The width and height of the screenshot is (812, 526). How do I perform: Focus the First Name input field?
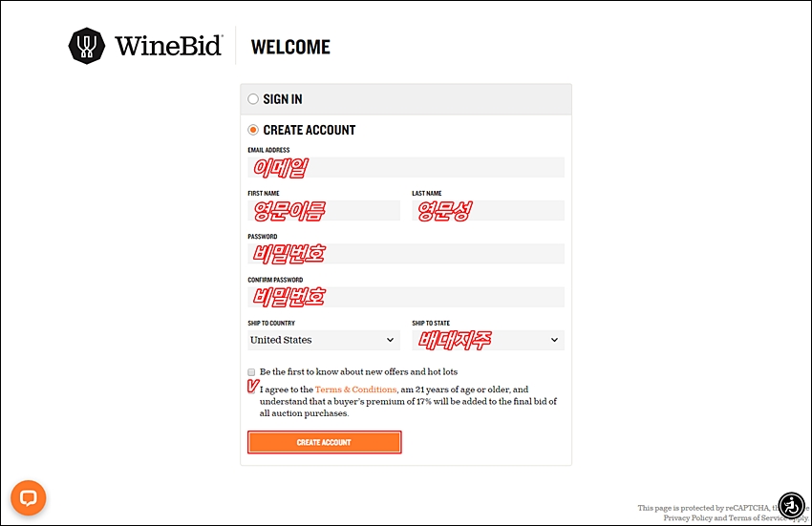click(324, 211)
